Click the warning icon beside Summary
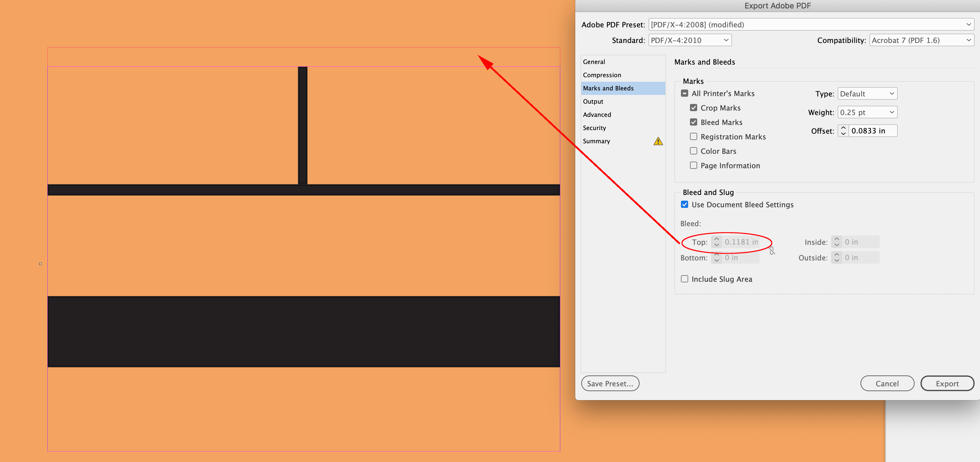 tap(658, 141)
